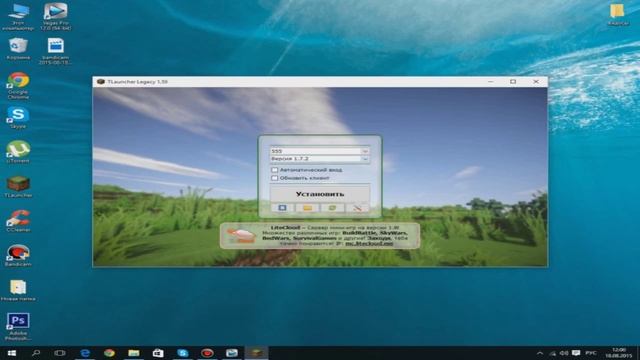Select the Новая папка folder on desktop
Image resolution: width=640 pixels, height=360 pixels.
click(x=18, y=290)
